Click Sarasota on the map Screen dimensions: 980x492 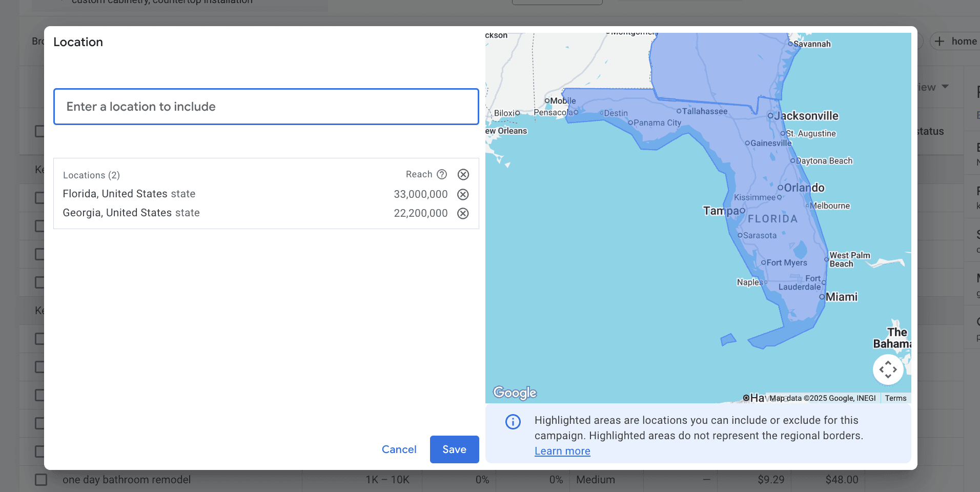pyautogui.click(x=760, y=236)
